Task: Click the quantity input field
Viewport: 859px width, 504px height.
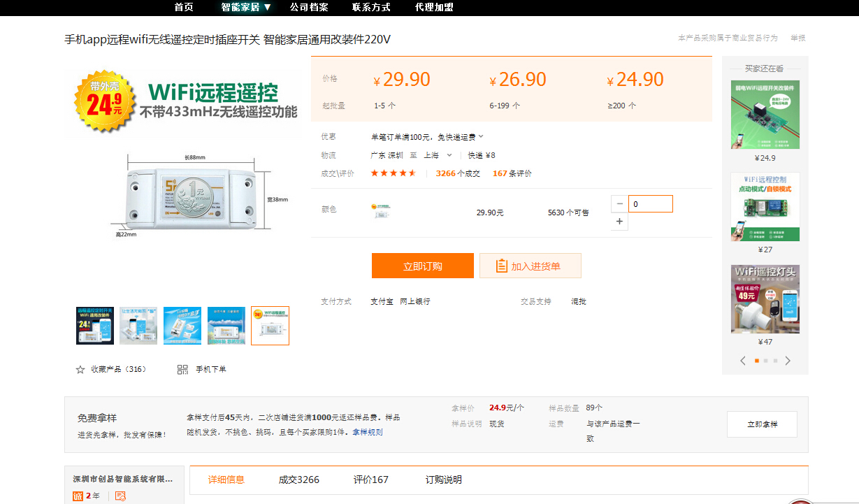Action: pos(650,203)
